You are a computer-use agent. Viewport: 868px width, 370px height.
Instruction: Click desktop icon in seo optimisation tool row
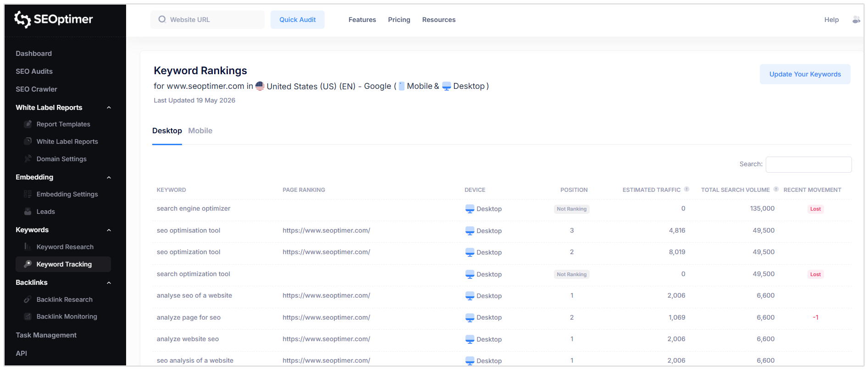(470, 231)
